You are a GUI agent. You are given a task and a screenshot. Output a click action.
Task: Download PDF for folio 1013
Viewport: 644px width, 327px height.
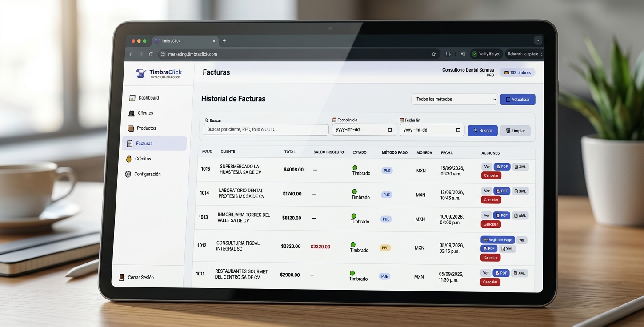(501, 215)
